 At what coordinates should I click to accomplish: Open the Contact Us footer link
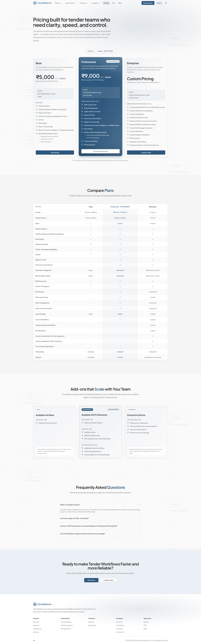pos(120,632)
